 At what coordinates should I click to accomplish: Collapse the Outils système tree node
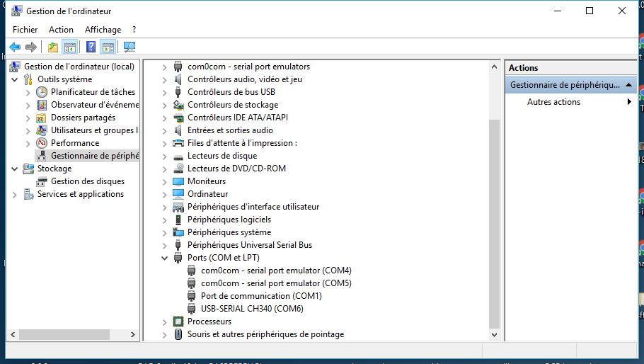click(x=15, y=79)
